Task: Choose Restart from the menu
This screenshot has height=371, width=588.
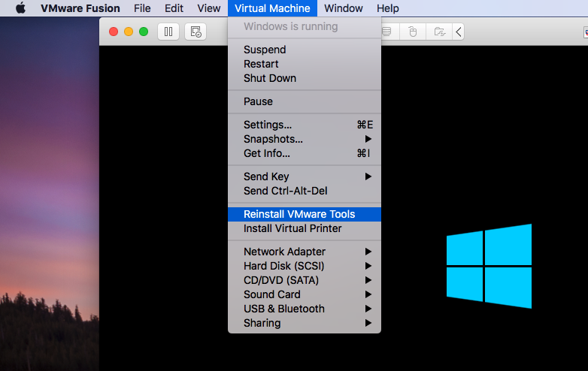Action: click(305, 64)
